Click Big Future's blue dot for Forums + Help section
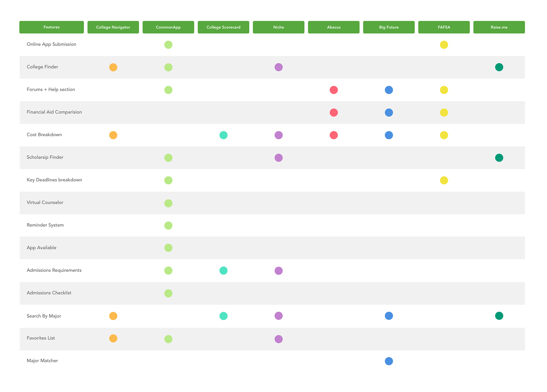Viewport: 547px width, 392px height. pos(389,90)
